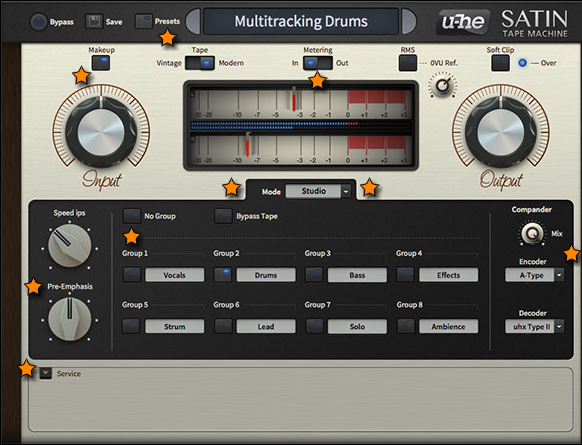Screen dimensions: 582x445
Task: Click the Vocals group name field
Action: pyautogui.click(x=174, y=275)
